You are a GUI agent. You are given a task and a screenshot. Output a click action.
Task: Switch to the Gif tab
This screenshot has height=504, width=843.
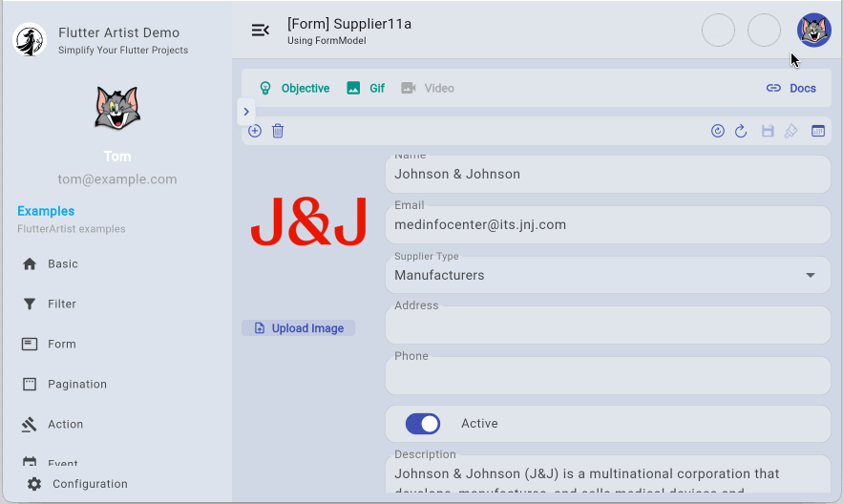tap(366, 88)
